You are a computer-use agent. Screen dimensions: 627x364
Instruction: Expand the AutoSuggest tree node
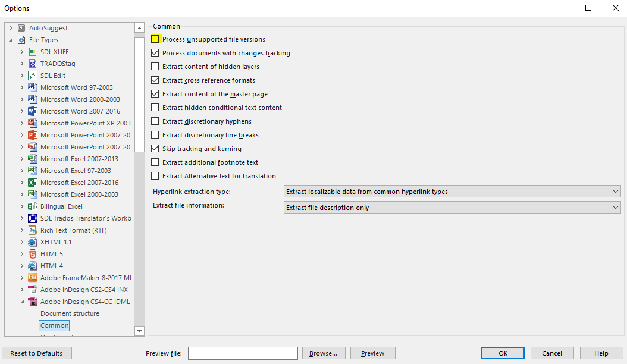point(11,28)
